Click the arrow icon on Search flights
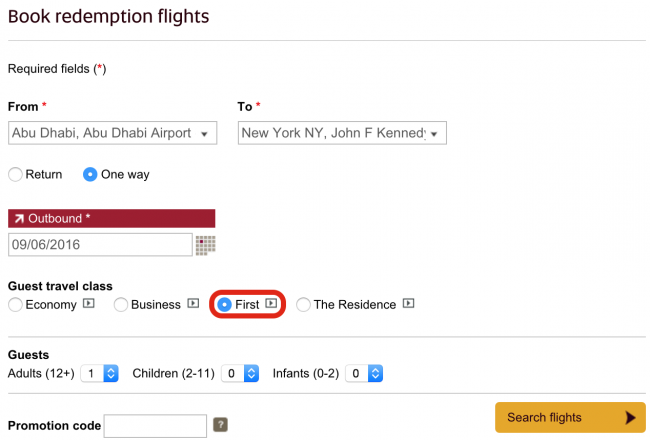 pyautogui.click(x=630, y=417)
